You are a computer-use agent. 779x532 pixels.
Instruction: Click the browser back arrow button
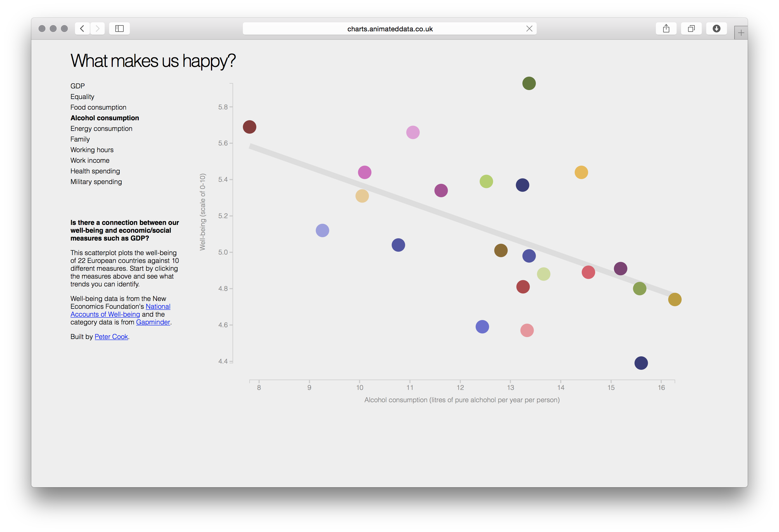(x=82, y=29)
